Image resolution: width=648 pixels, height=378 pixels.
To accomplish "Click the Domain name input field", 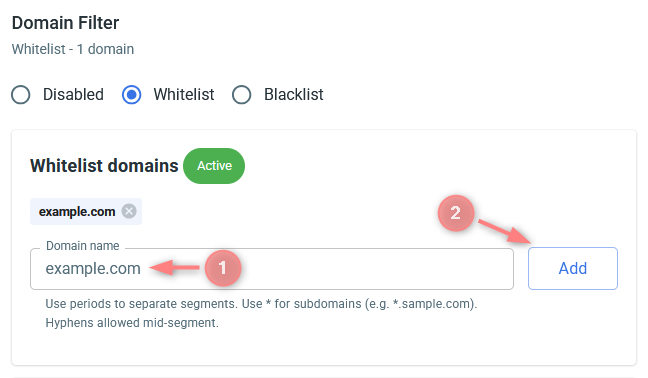I will (x=272, y=269).
